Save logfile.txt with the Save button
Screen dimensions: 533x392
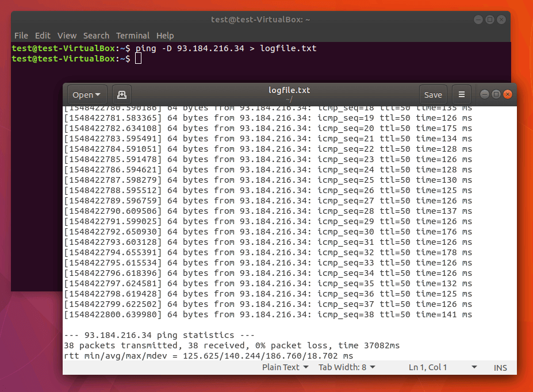[433, 94]
